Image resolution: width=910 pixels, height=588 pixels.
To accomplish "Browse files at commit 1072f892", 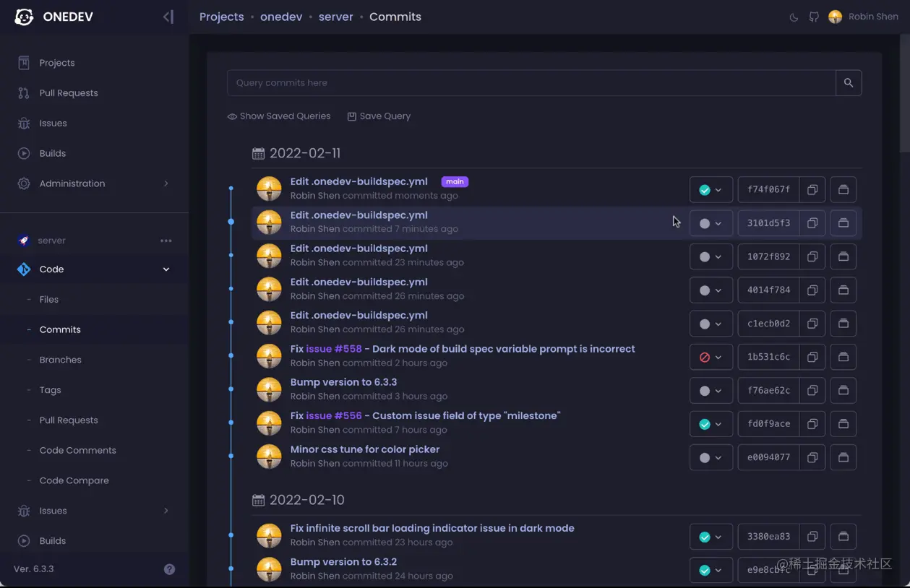I will click(x=844, y=256).
